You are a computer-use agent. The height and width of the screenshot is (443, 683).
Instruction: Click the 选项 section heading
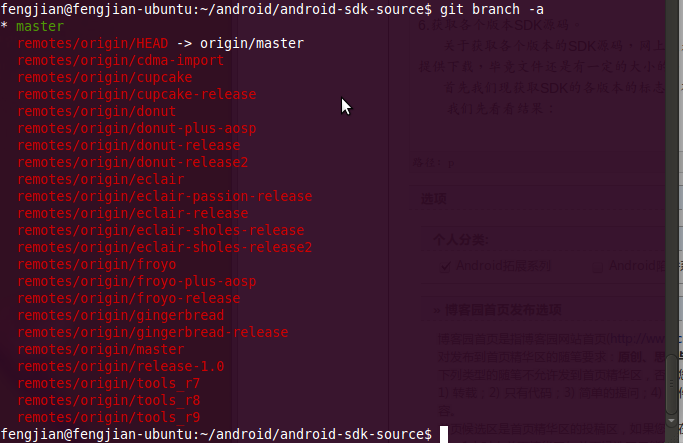point(433,198)
